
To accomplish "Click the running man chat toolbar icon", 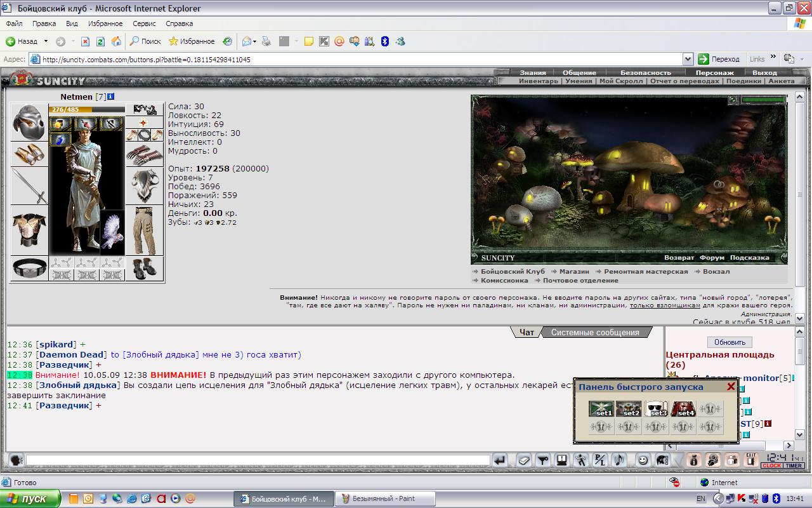I will (580, 460).
